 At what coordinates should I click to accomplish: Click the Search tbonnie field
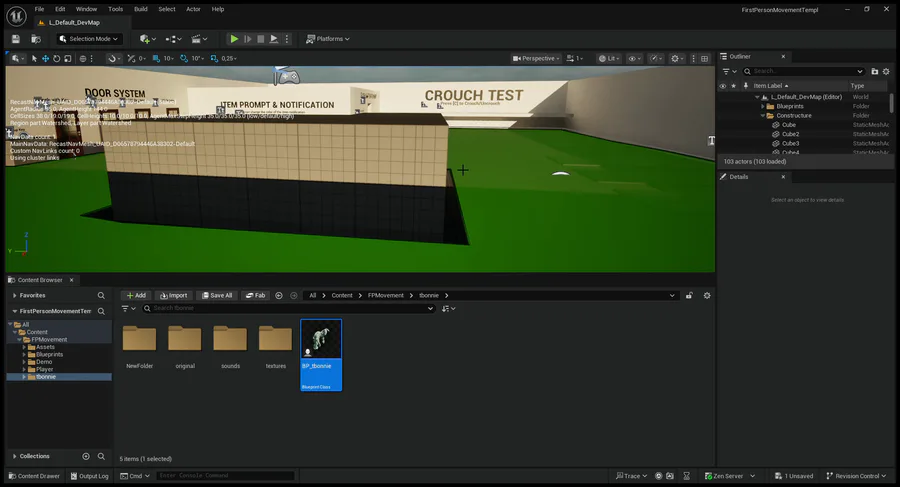tap(289, 308)
